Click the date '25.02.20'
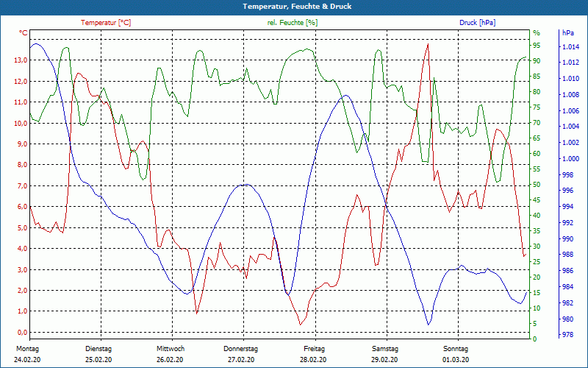Viewport: 588px width, 368px height. (98, 360)
